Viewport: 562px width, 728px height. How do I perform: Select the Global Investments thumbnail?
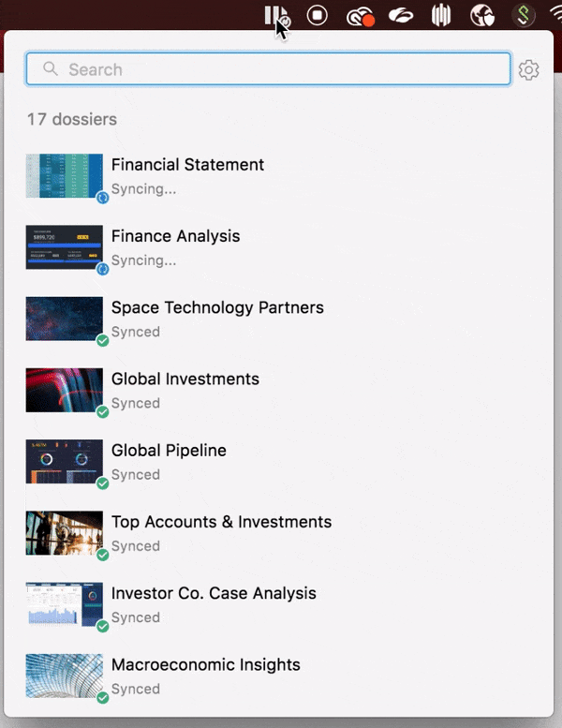(65, 390)
